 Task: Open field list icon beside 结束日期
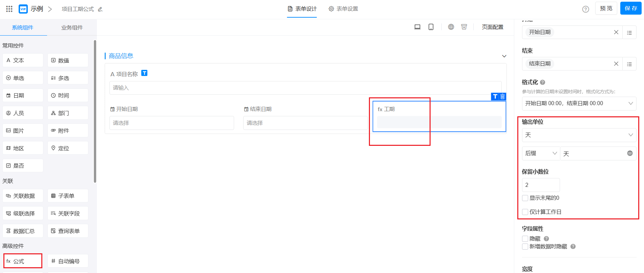click(629, 64)
